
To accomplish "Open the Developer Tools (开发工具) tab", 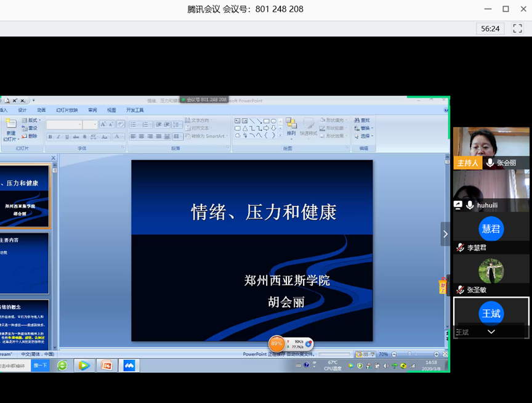I will click(134, 110).
